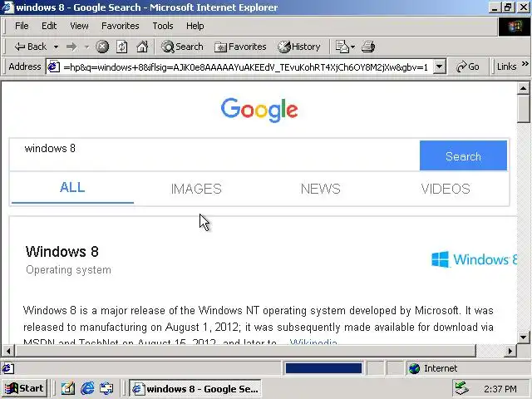Click the Windows 8 logo thumbnail

point(474,259)
